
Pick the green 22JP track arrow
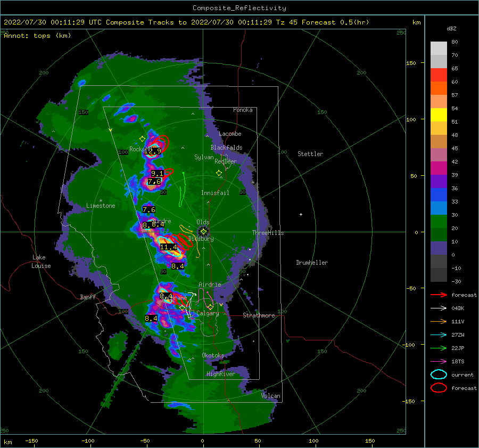pos(439,348)
